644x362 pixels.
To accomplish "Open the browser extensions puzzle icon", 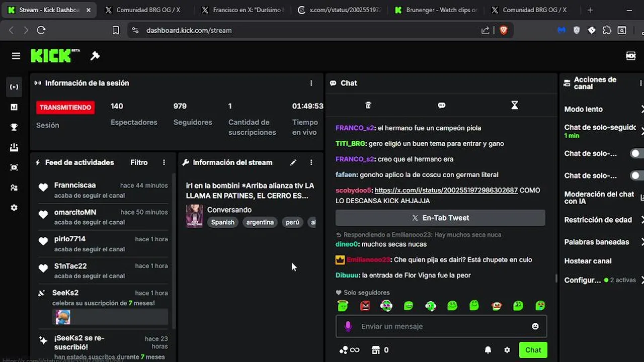I will (607, 30).
